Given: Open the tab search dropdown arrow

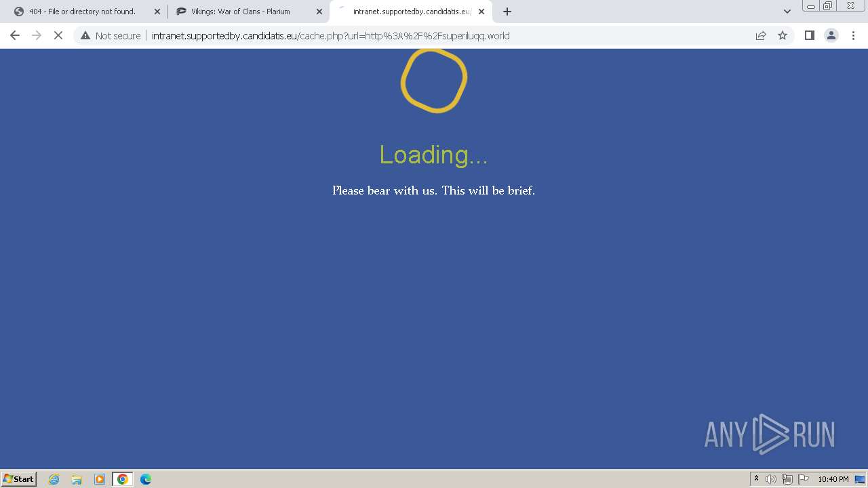Looking at the screenshot, I should click(x=787, y=12).
